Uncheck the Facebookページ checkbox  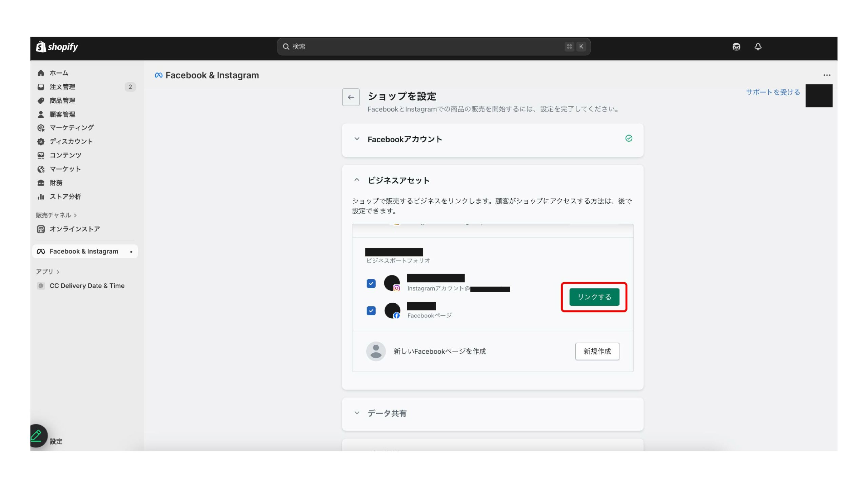click(x=371, y=311)
